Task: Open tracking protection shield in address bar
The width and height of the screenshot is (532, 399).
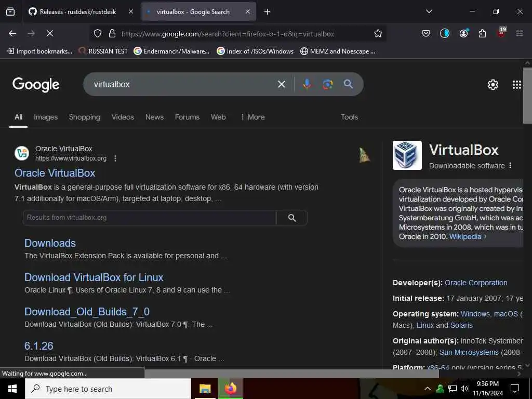Action: coord(98,33)
